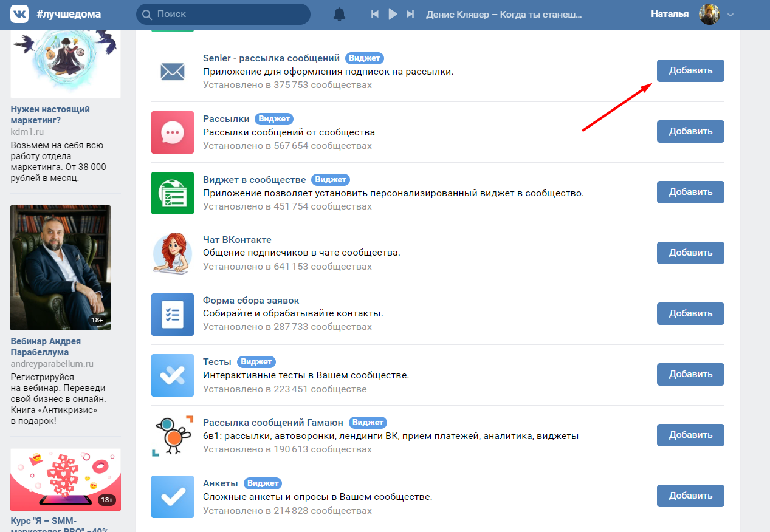Screen dimensions: 770x532
Task: Open the kdm1.ru ad domain
Action: point(27,131)
